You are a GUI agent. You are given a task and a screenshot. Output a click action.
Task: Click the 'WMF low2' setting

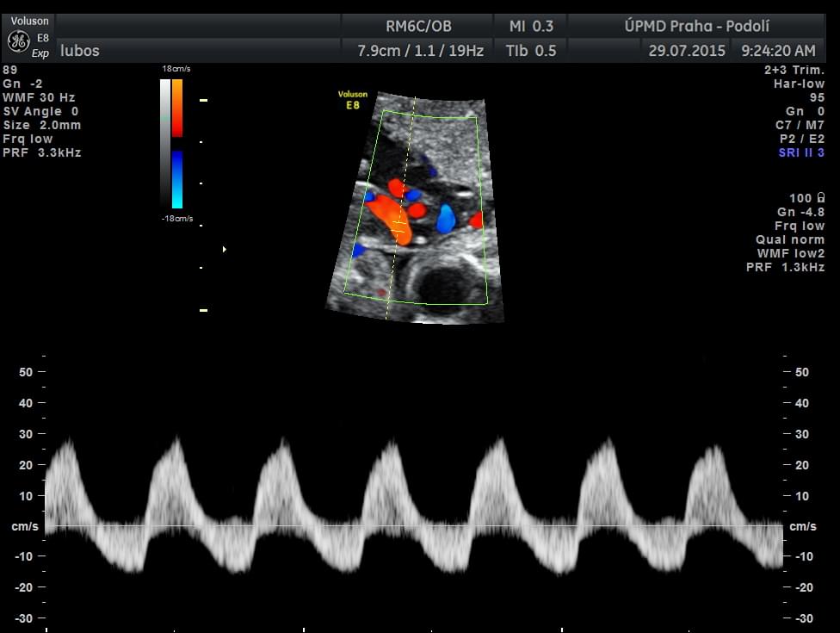point(791,253)
